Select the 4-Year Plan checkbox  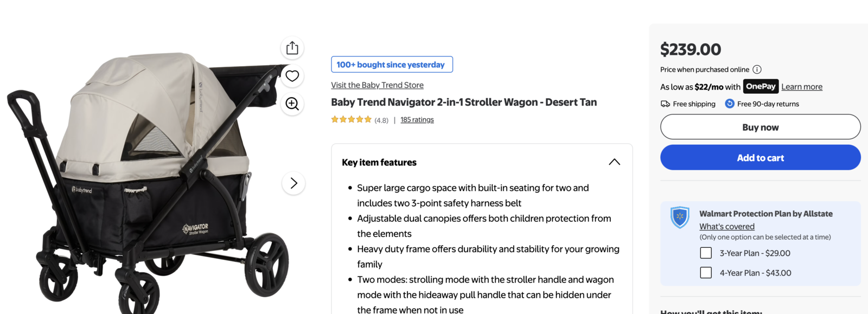(706, 273)
